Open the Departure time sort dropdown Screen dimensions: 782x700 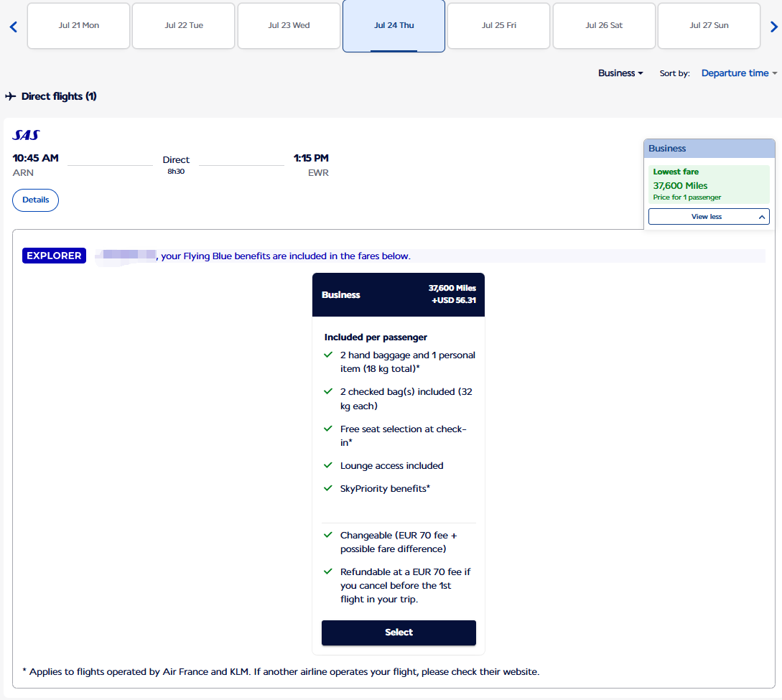[739, 73]
